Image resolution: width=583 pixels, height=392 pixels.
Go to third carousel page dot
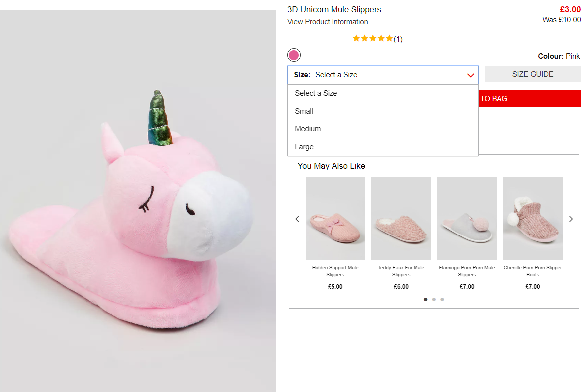(442, 299)
